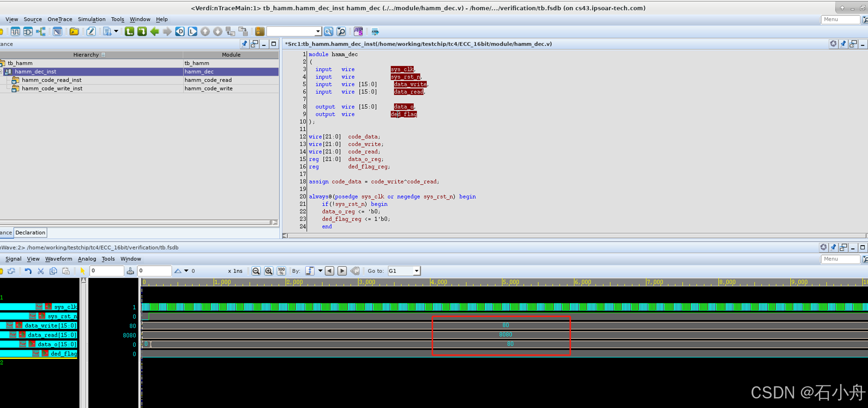Zoom out the waveform view
The height and width of the screenshot is (408, 868).
pyautogui.click(x=256, y=271)
